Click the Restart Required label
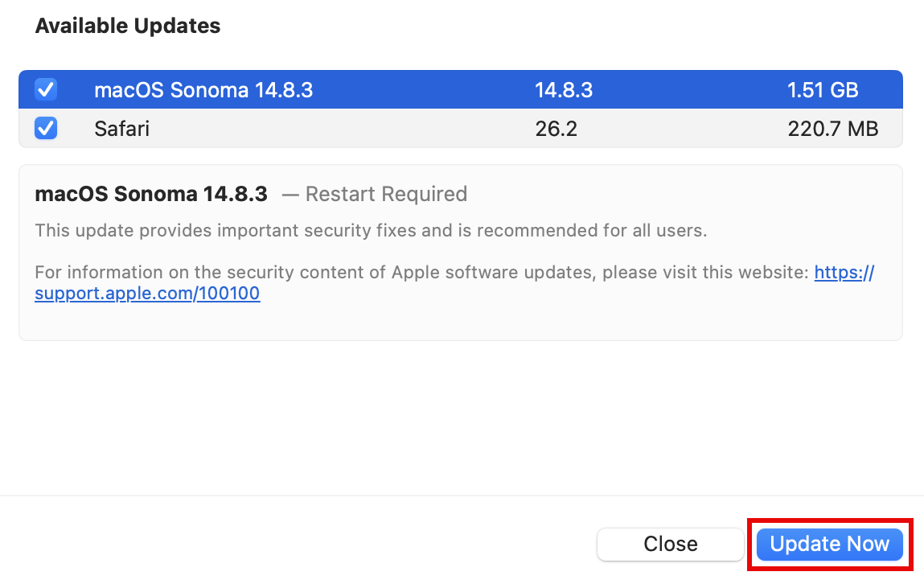Screen dimensions: 924x584 pyautogui.click(x=385, y=194)
